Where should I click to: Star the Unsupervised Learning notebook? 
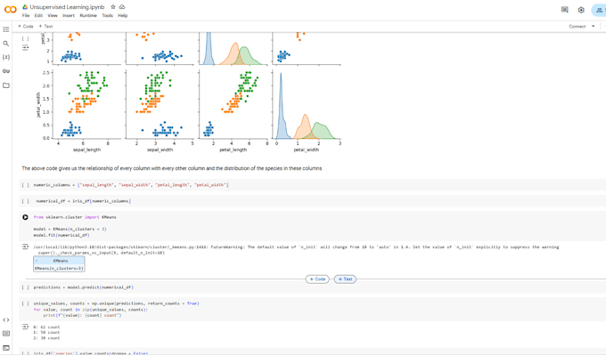112,7
